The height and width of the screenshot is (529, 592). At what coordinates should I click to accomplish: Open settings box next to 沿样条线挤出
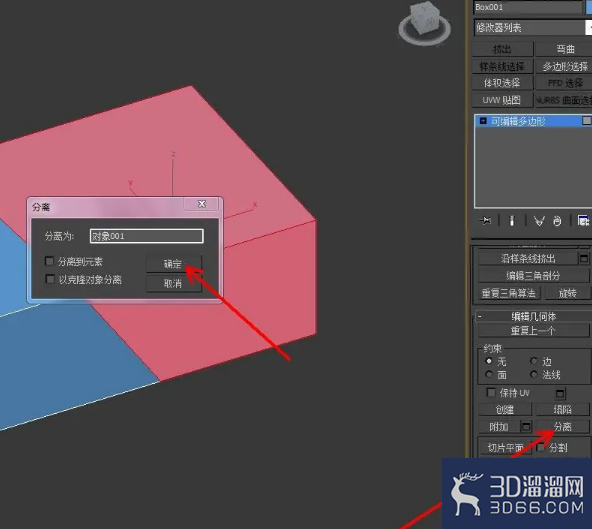pos(584,259)
